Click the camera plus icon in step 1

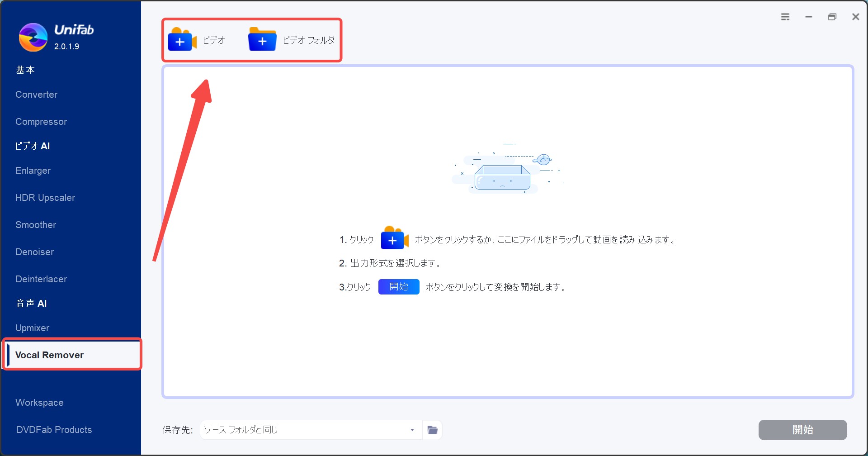coord(395,238)
